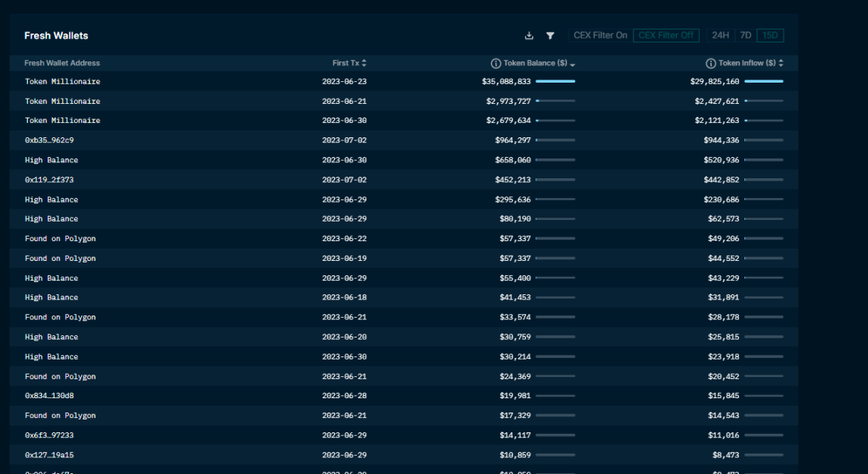Open wallet address 0xb35...962c9
Screen dimensions: 868x474
49,140
